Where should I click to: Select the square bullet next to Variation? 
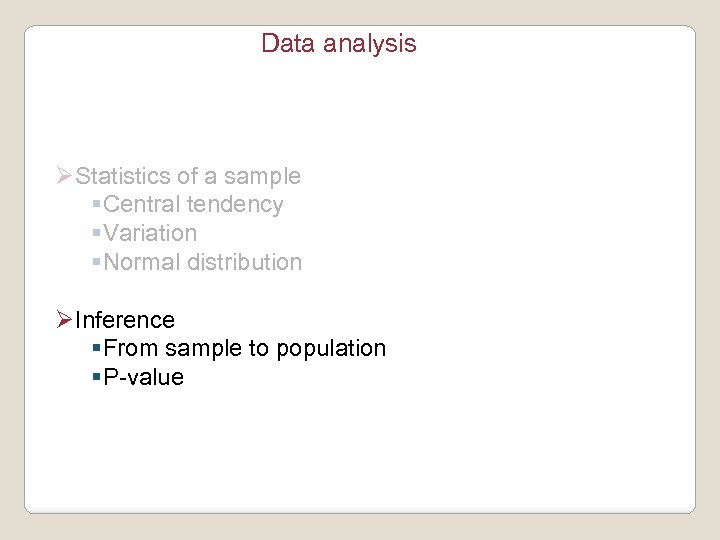point(96,234)
